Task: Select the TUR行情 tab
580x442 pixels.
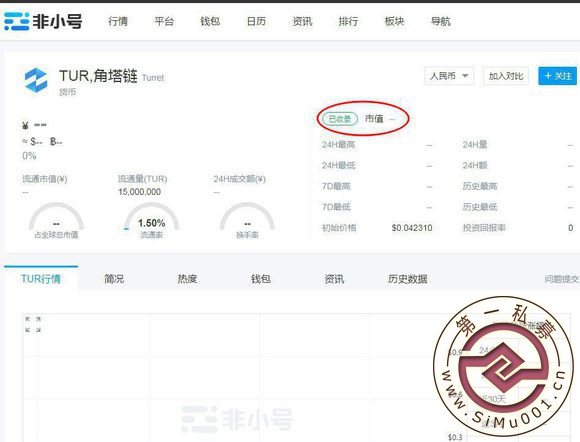Action: pos(41,279)
